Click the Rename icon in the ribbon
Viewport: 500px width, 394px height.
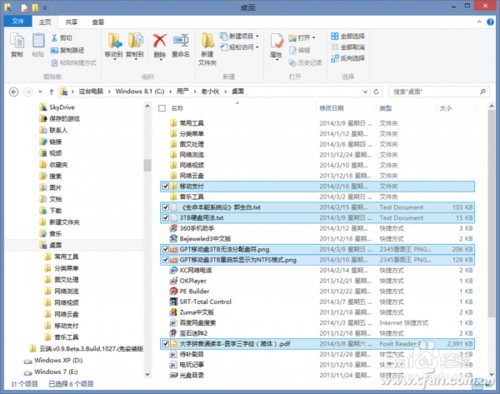coord(181,41)
